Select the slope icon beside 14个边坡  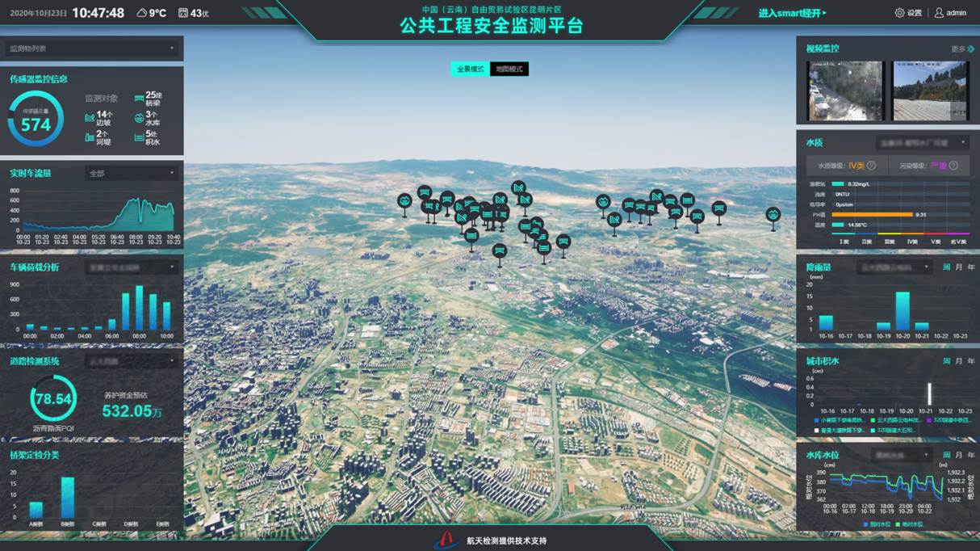(90, 118)
